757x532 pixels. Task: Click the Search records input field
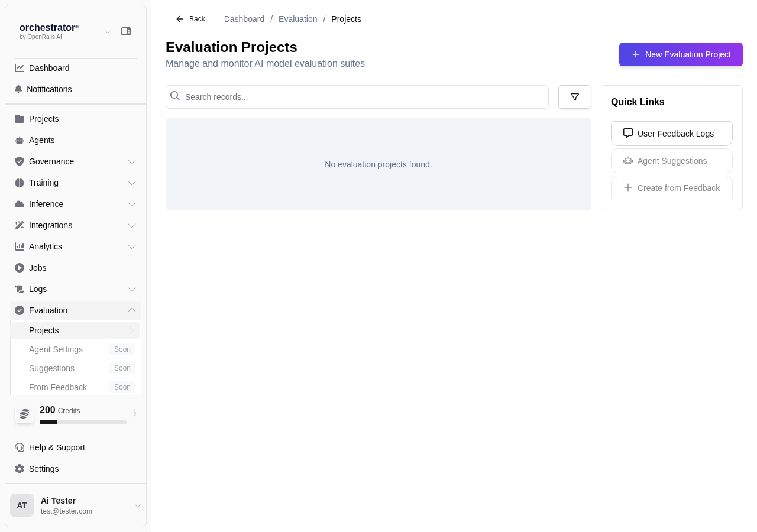(x=357, y=96)
